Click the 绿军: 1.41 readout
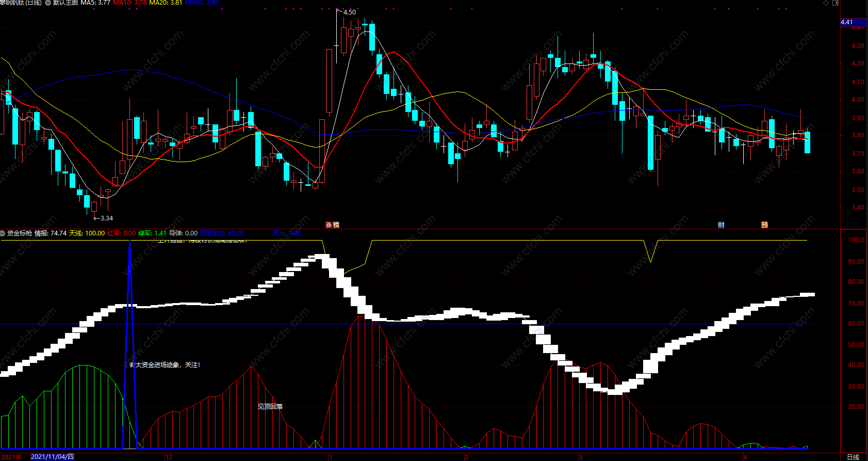 tap(152, 233)
